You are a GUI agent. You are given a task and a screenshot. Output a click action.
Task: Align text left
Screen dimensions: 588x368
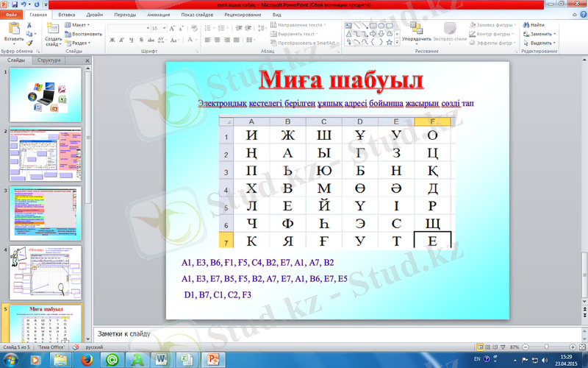tap(208, 40)
